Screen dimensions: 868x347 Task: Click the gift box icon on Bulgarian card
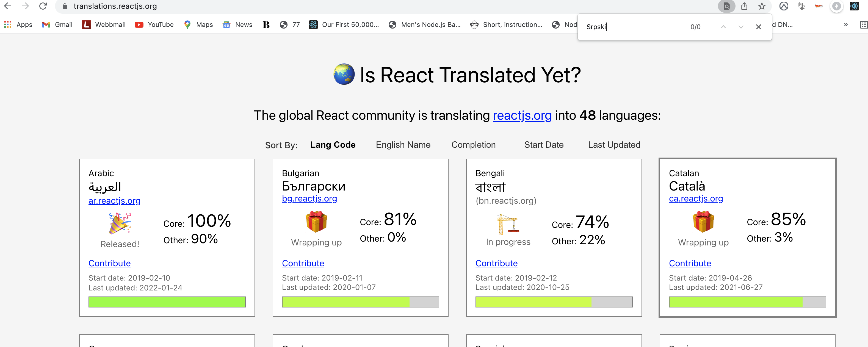[316, 222]
